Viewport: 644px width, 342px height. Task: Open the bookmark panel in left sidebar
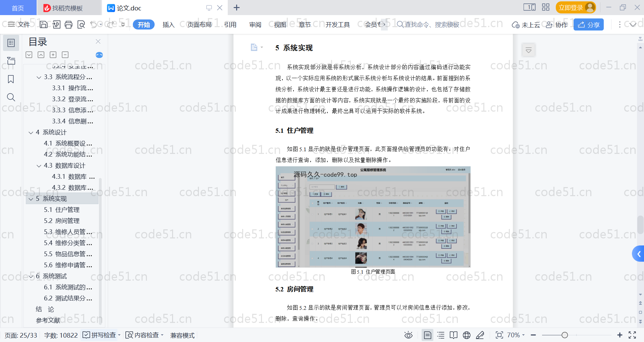pyautogui.click(x=11, y=79)
